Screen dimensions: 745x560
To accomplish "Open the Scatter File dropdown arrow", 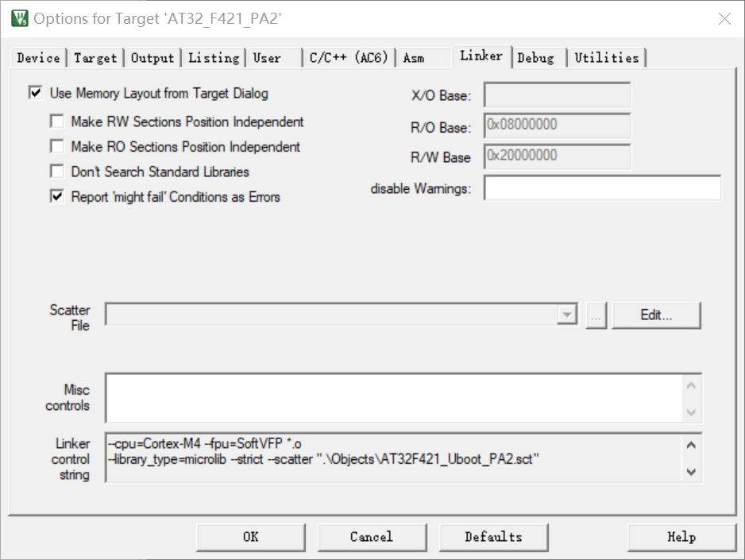I will pos(567,315).
